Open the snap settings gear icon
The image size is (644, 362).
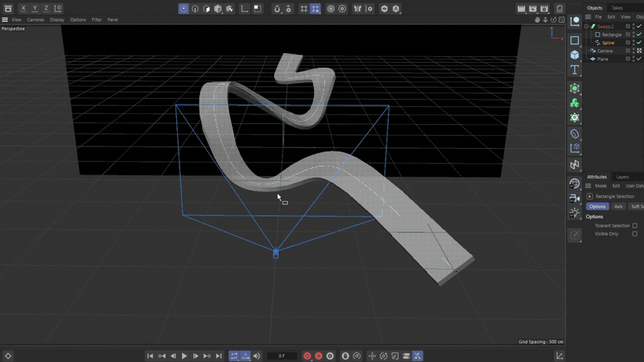(289, 9)
